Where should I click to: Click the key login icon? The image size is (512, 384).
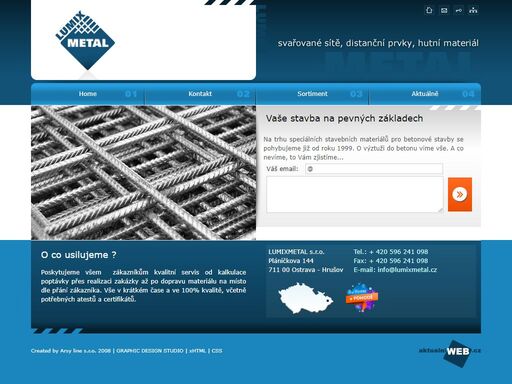(x=459, y=10)
